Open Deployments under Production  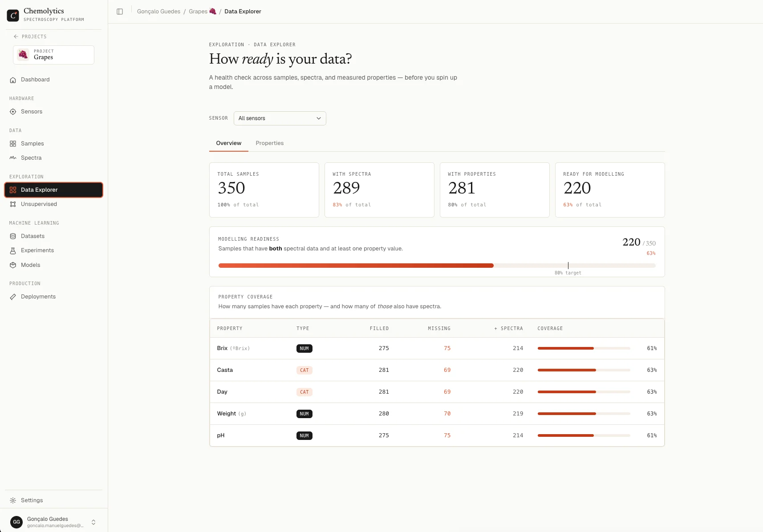point(53,297)
